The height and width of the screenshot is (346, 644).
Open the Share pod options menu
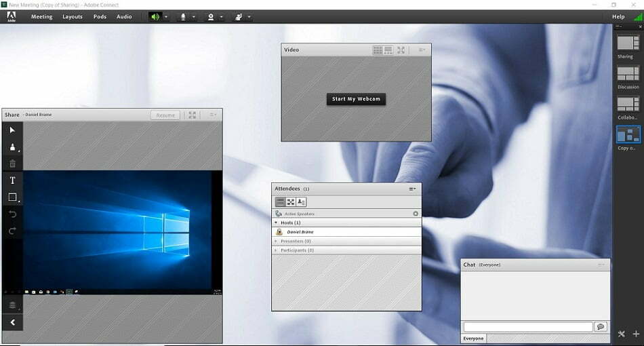tap(213, 115)
